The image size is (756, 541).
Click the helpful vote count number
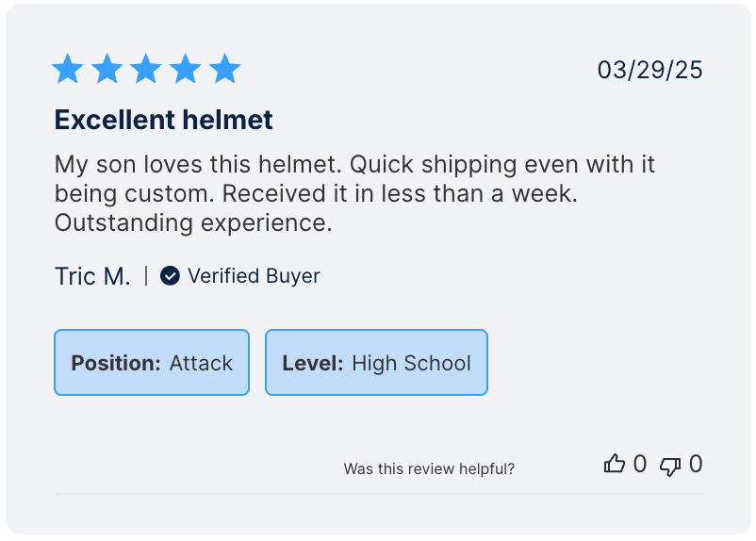(x=640, y=464)
